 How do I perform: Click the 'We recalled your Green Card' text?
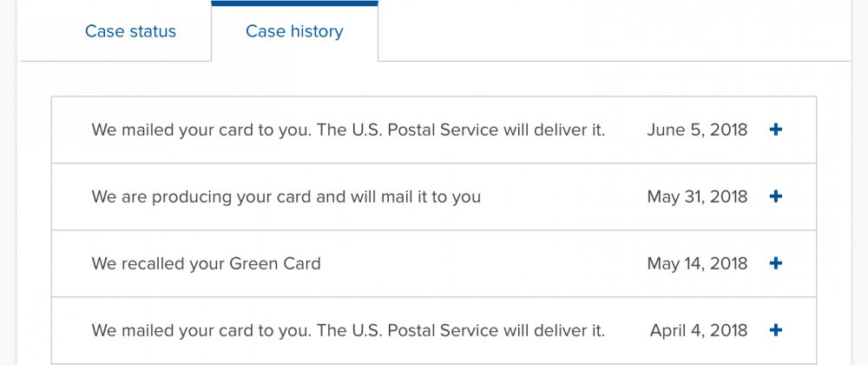coord(206,263)
